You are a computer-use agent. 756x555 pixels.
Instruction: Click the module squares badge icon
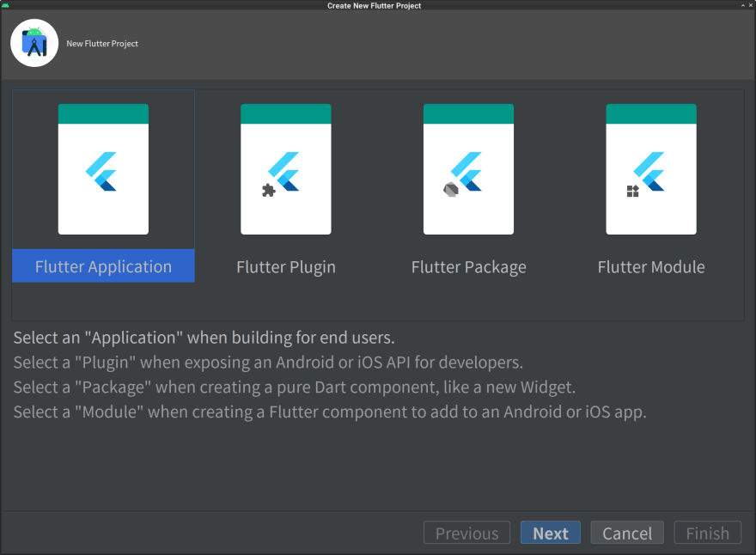[x=633, y=191]
